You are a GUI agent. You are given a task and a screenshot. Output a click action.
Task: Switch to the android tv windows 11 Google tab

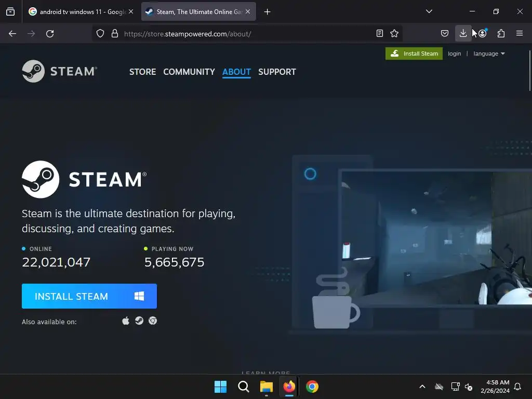[x=81, y=11]
